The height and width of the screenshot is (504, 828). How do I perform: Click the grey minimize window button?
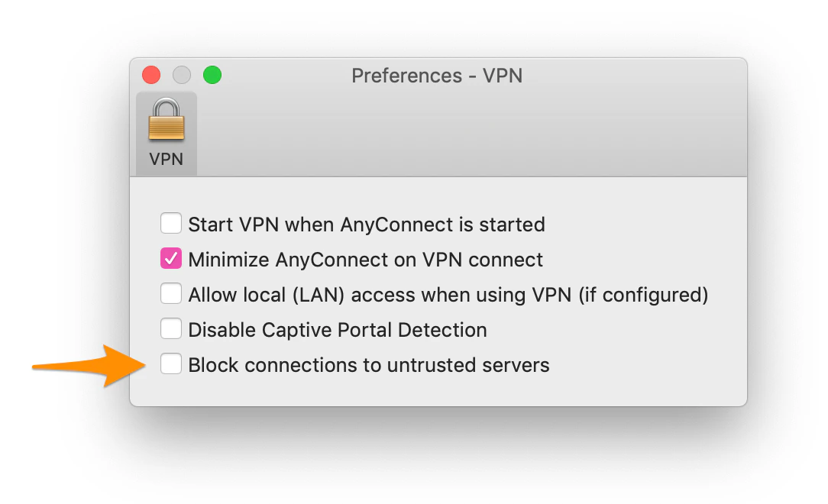[x=182, y=75]
